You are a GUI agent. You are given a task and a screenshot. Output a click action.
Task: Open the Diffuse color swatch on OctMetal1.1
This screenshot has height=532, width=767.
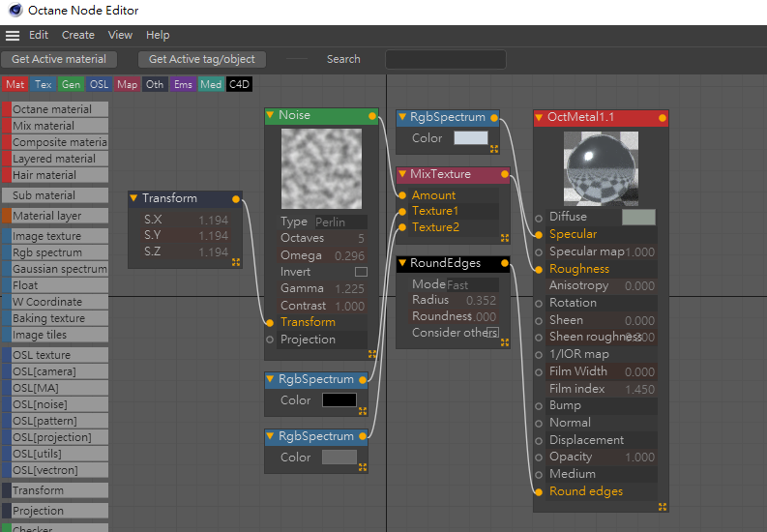point(638,217)
